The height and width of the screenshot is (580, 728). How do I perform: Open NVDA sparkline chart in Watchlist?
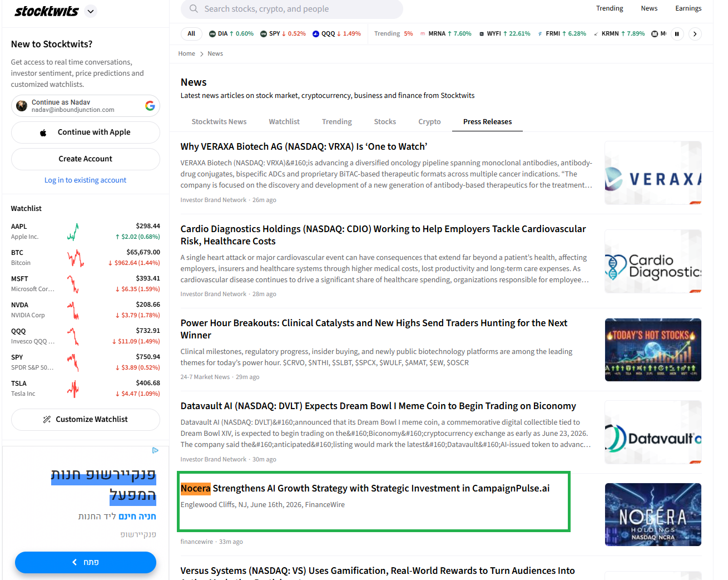(x=73, y=310)
